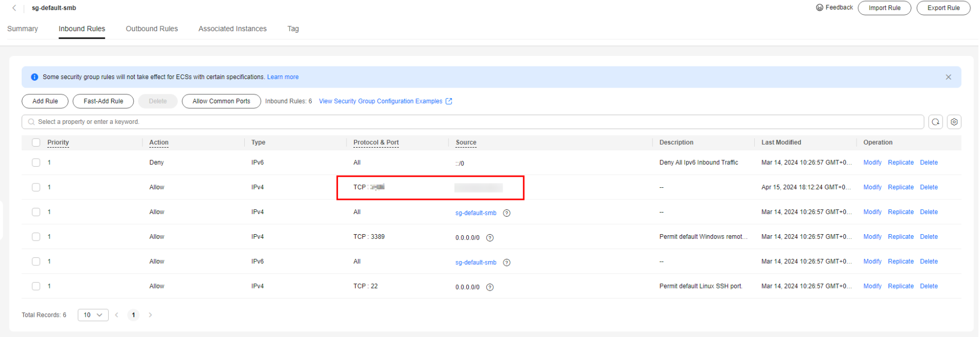
Task: Click help icon next to IPv4 sg-default-smb source
Action: [507, 213]
